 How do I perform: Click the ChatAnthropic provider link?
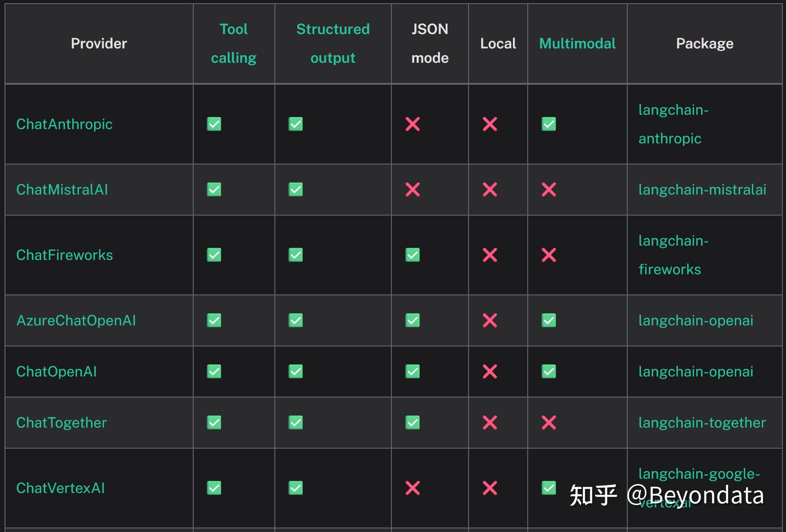coord(64,124)
